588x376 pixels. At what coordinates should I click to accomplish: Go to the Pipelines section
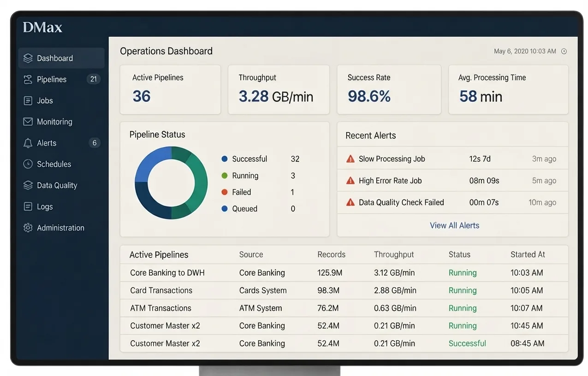pyautogui.click(x=52, y=80)
